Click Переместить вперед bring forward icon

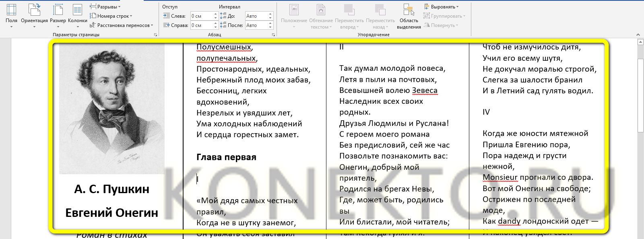tap(349, 10)
